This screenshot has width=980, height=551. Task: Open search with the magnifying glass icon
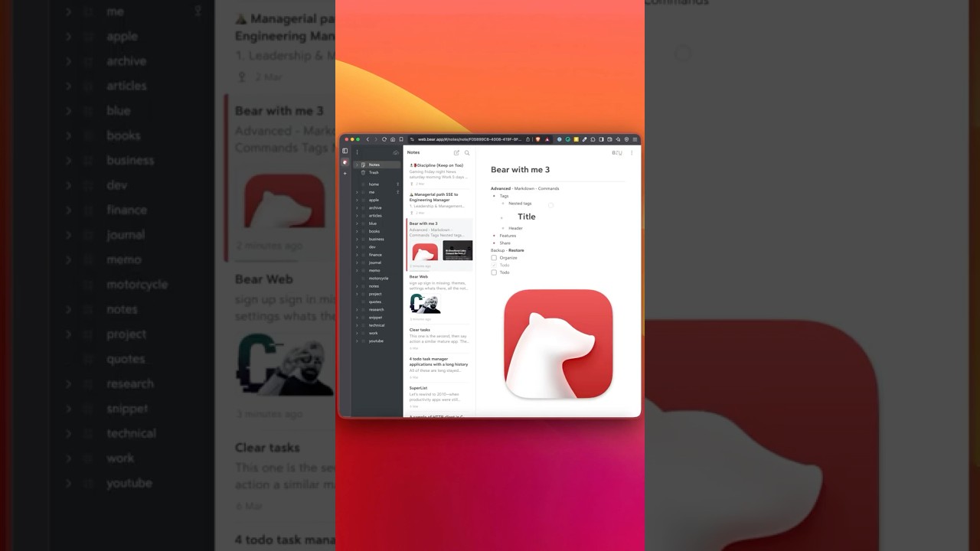467,152
